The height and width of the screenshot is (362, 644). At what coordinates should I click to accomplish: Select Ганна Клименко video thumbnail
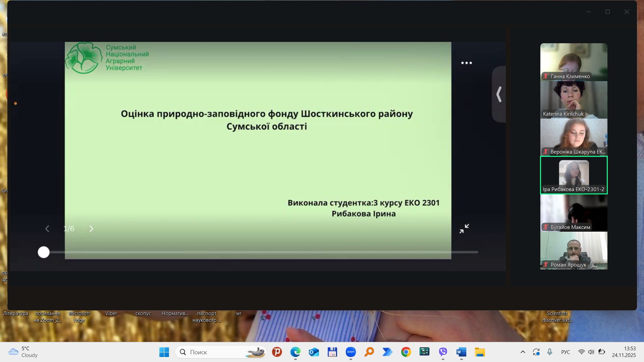point(574,61)
